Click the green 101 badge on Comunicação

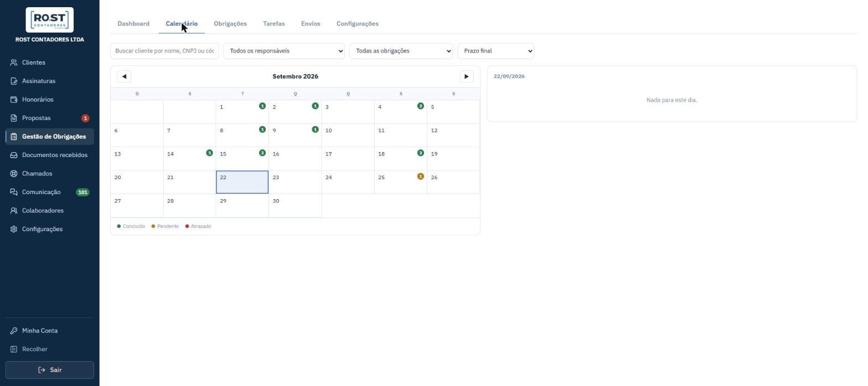[82, 192]
